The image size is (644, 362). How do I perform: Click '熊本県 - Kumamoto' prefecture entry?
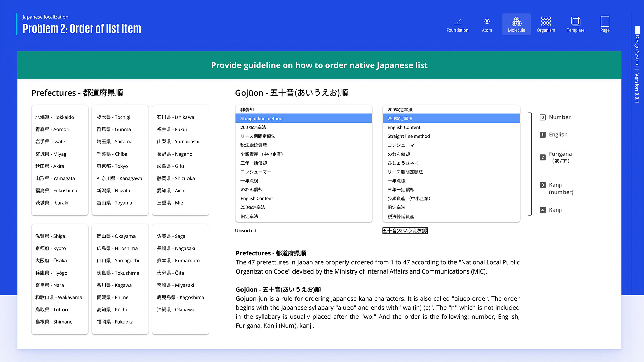point(178,260)
